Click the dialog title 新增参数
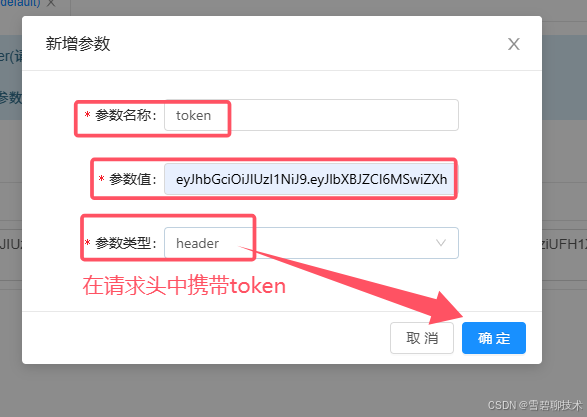Viewport: 587px width, 417px height. (78, 44)
